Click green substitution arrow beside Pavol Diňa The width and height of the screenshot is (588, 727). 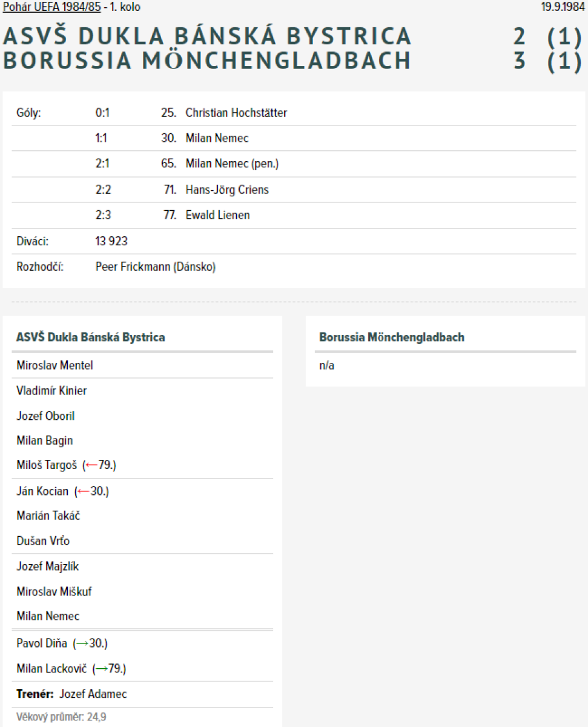(x=81, y=643)
